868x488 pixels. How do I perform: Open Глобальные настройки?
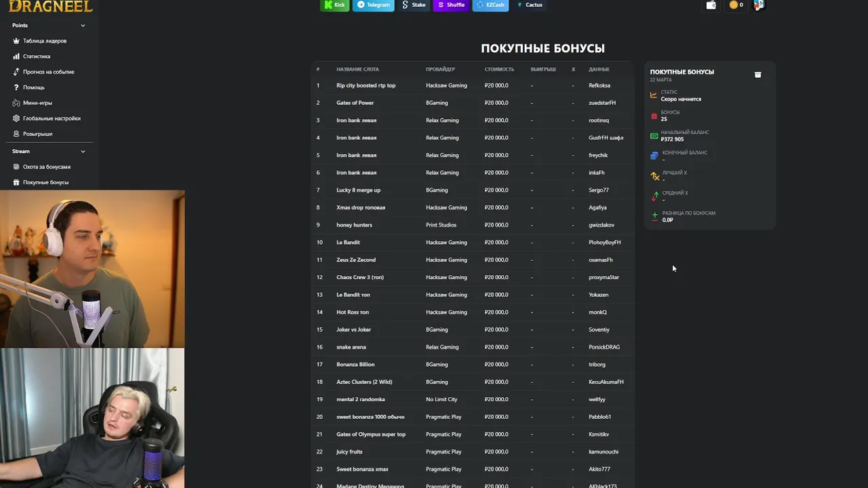(52, 119)
